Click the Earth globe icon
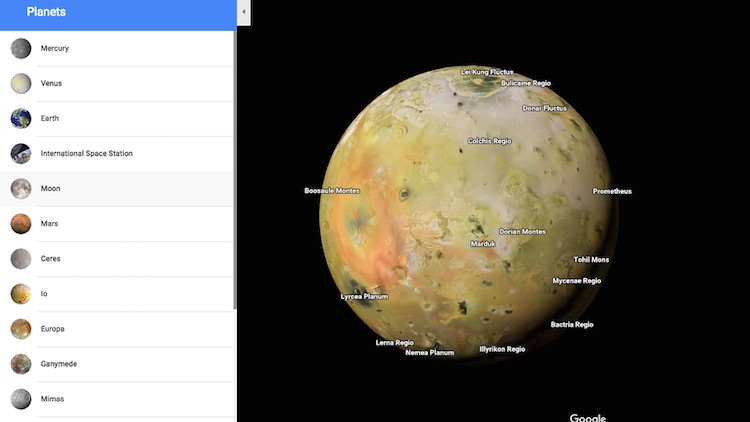 (21, 118)
